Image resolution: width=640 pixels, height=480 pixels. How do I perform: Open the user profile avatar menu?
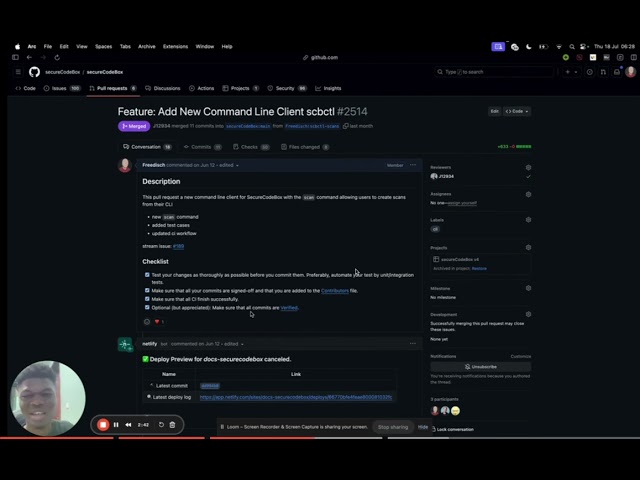(630, 72)
